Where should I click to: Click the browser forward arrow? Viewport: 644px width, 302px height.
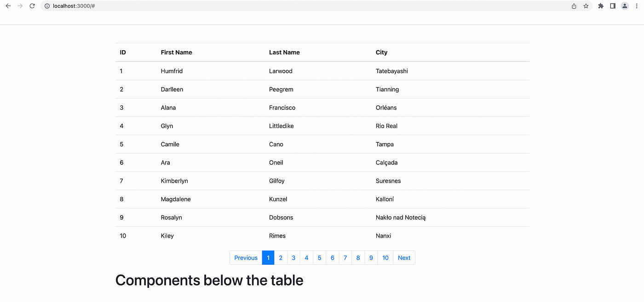tap(20, 6)
